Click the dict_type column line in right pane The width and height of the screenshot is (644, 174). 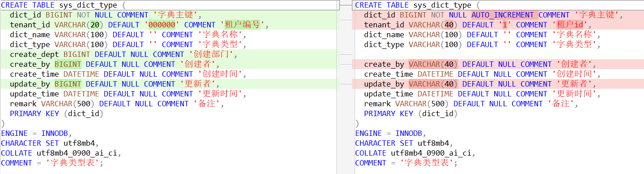click(483, 44)
